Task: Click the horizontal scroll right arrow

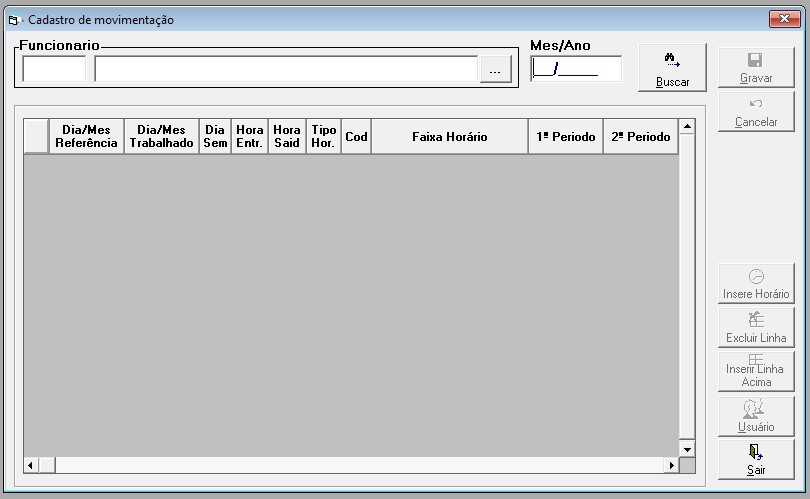Action: [671, 465]
